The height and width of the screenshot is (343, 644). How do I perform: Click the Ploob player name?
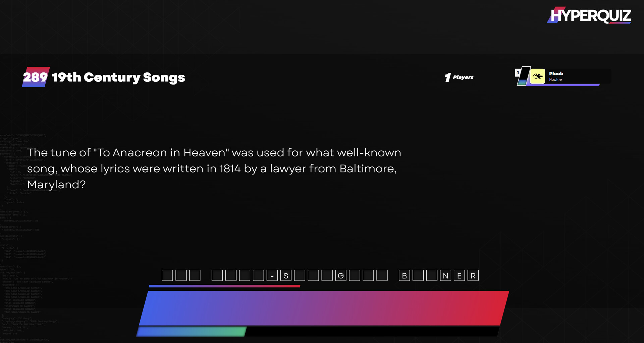point(556,73)
